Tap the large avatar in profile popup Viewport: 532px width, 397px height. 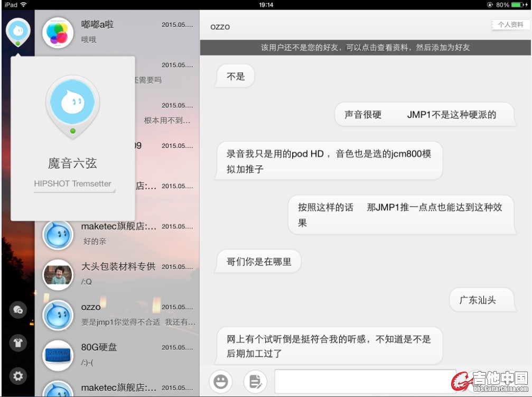click(x=72, y=106)
